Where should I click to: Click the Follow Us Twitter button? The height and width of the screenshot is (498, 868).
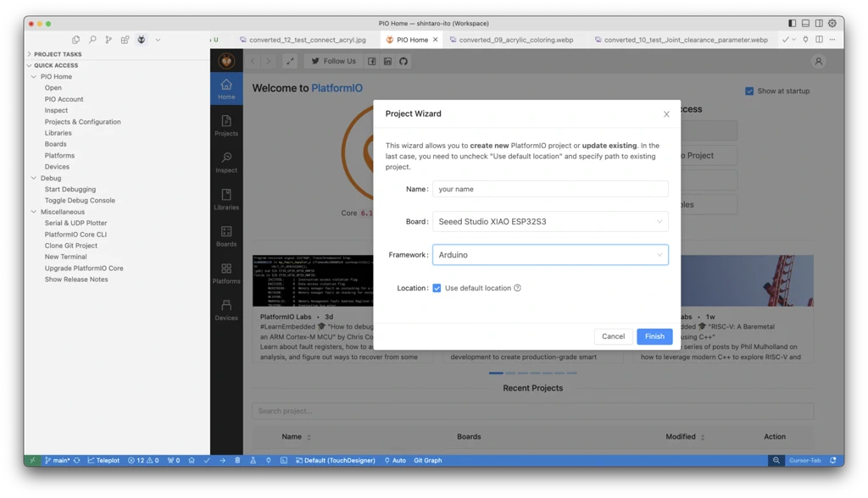[x=333, y=62]
